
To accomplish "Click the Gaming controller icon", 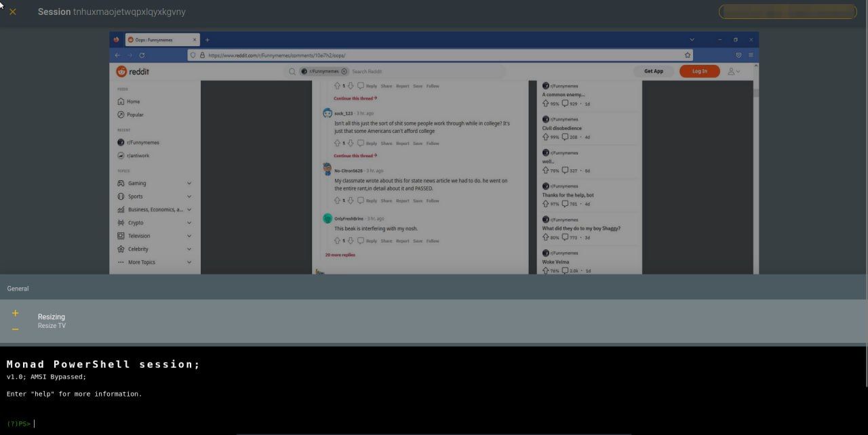I will [x=121, y=183].
